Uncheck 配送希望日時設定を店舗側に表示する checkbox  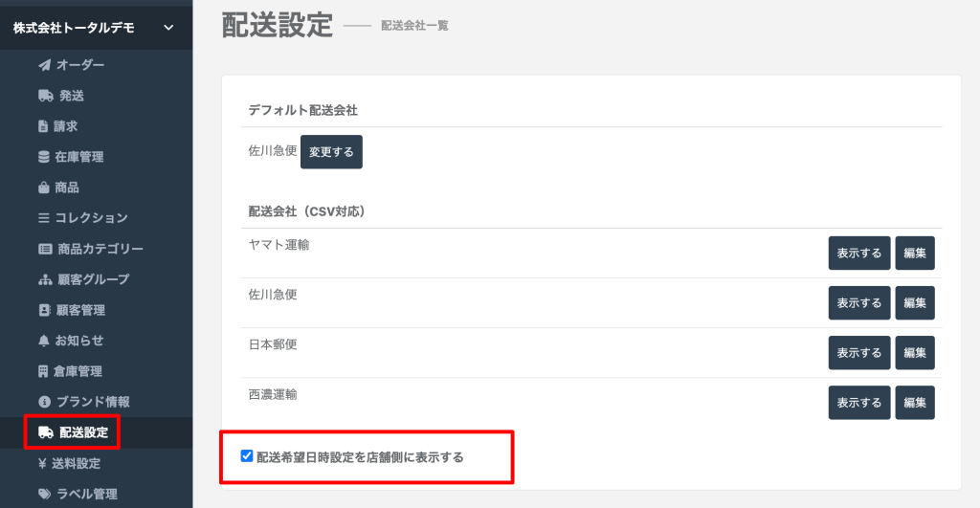coord(247,456)
